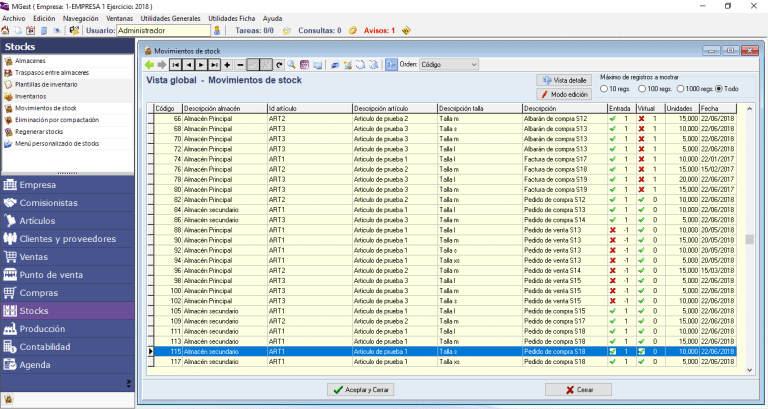Open Navegación menu
This screenshot has width=768, height=409.
pyautogui.click(x=80, y=19)
